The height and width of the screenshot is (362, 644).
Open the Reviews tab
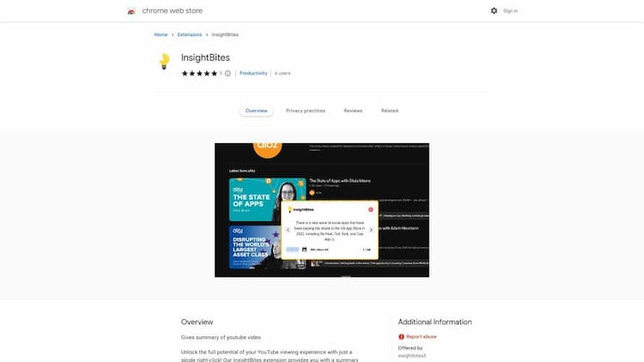353,111
